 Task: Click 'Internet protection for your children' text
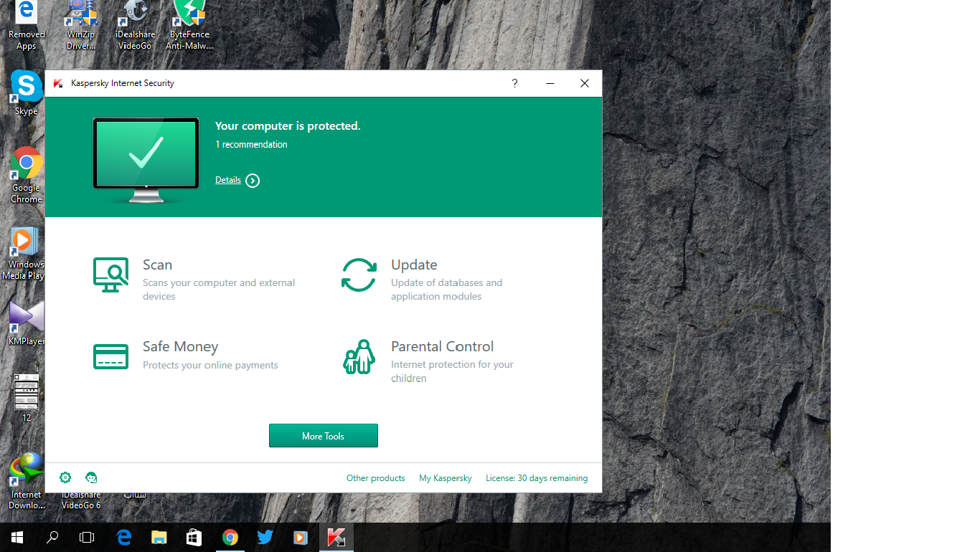coord(452,371)
